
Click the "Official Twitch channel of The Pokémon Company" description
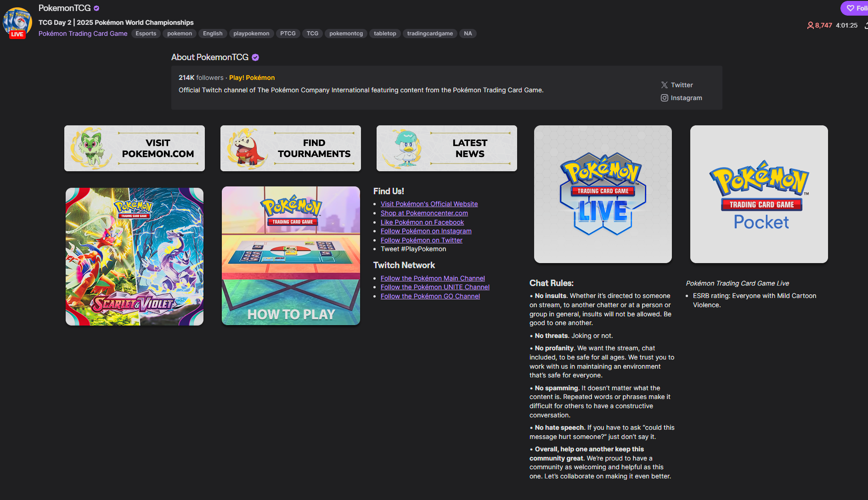coord(361,90)
